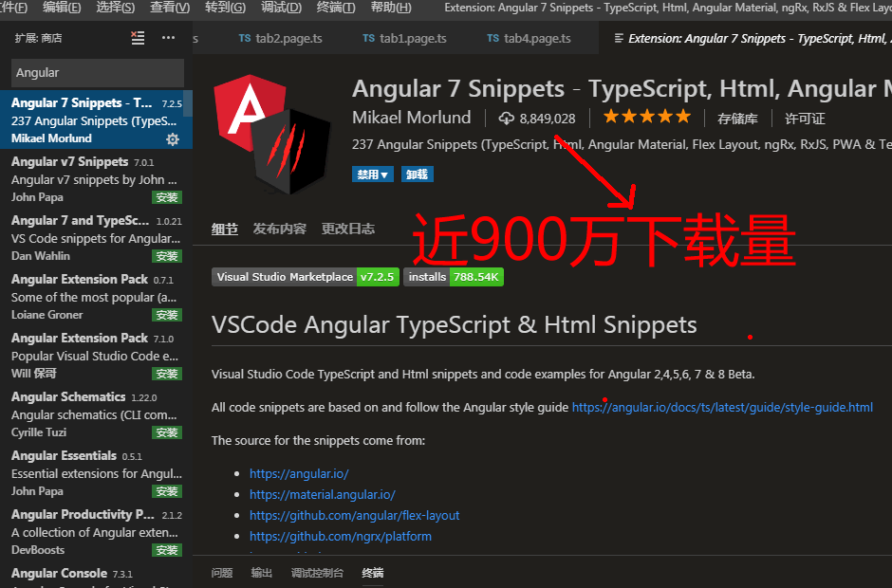Click the Angular 7 Snippets extension logo

(272, 135)
